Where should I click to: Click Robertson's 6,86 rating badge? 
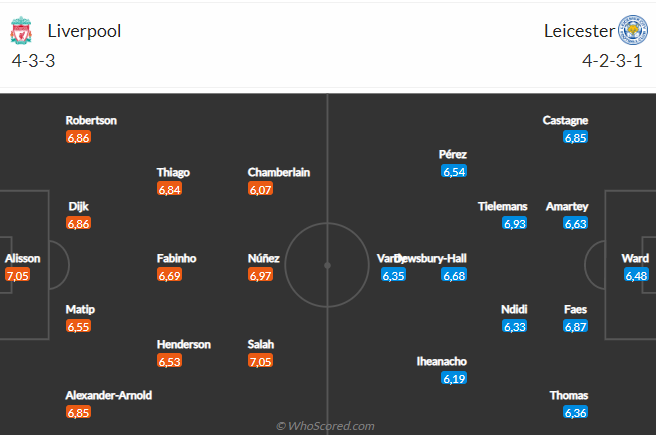79,137
